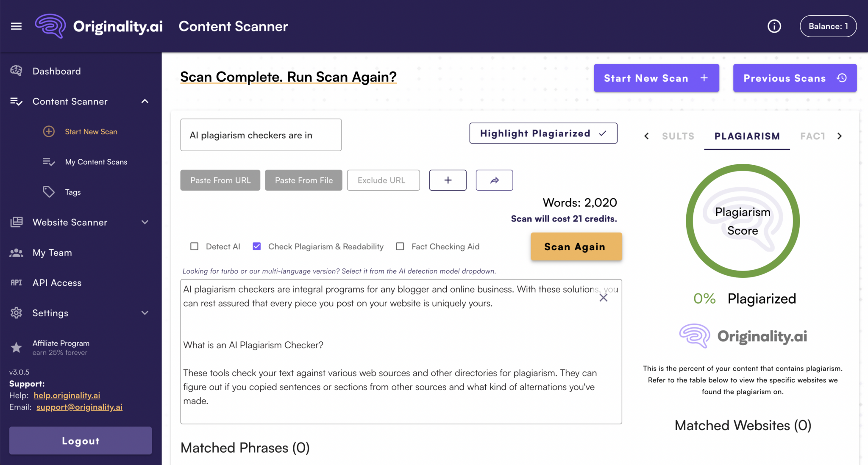Enable the Detect AI checkbox

tap(194, 246)
